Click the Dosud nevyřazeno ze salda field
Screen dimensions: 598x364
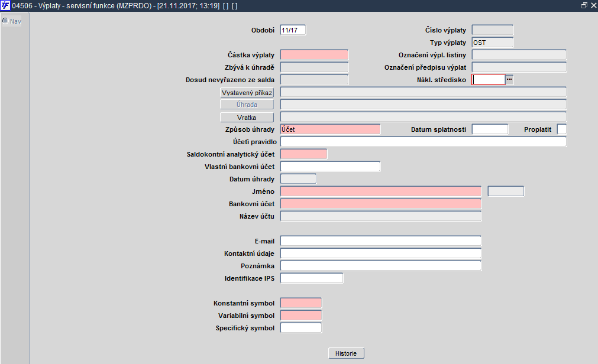(x=314, y=80)
